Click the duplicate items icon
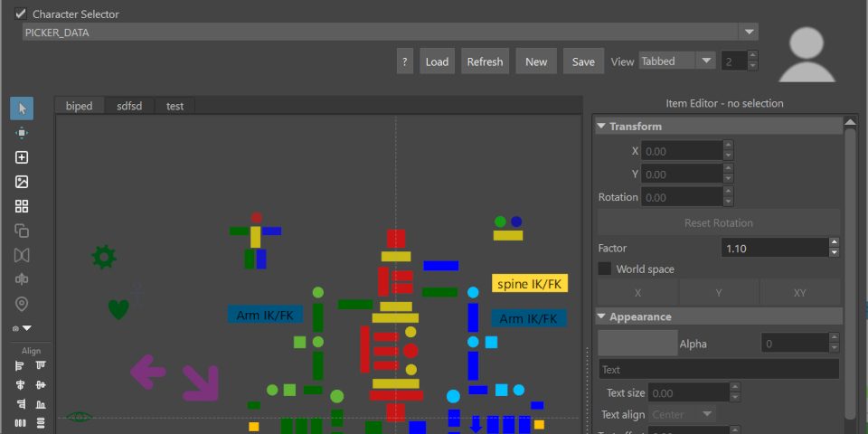Viewport: 868px width, 434px height. (22, 231)
